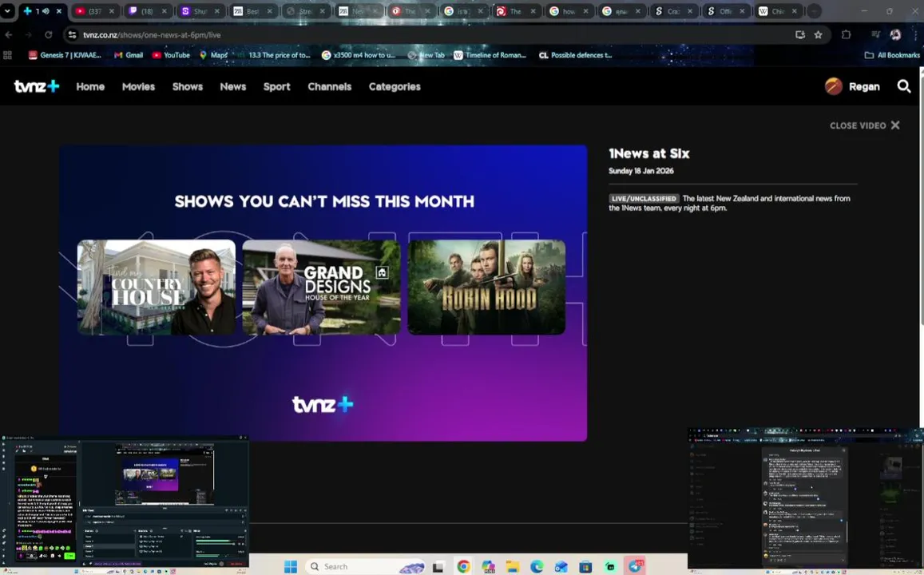Select the Grand Designs show thumbnail
Screen dimensions: 924x575
point(321,287)
